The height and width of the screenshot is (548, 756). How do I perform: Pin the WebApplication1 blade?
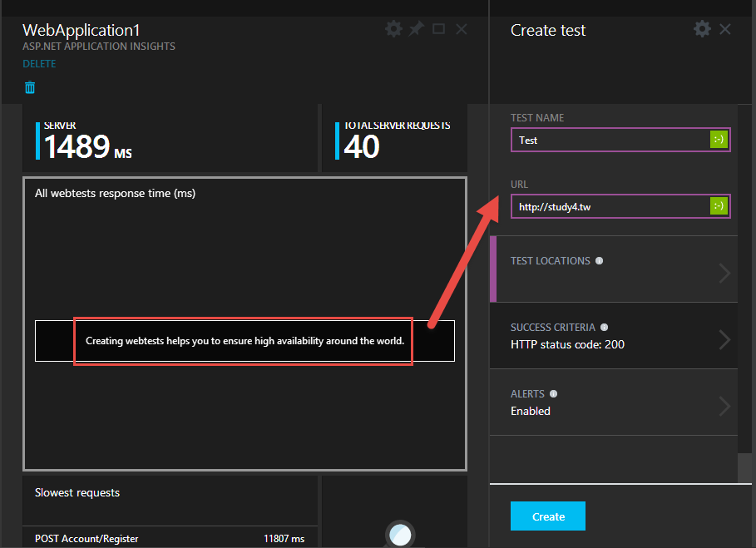click(x=416, y=28)
